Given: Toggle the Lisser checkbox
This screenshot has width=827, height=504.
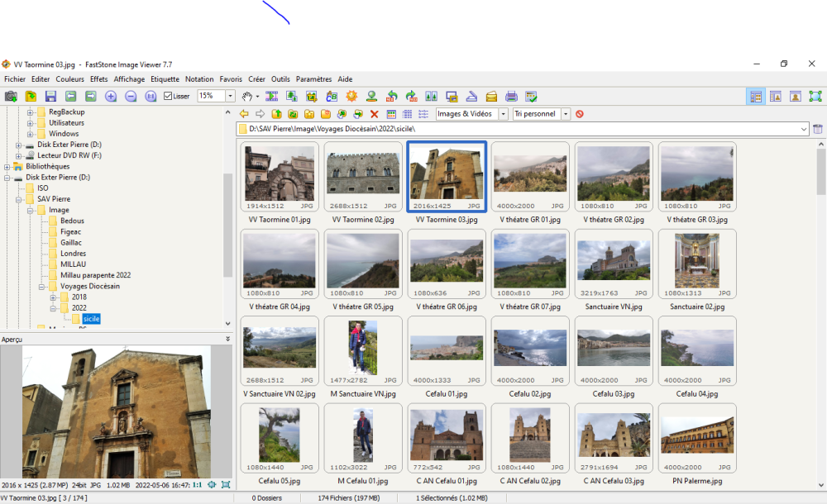Looking at the screenshot, I should 169,97.
